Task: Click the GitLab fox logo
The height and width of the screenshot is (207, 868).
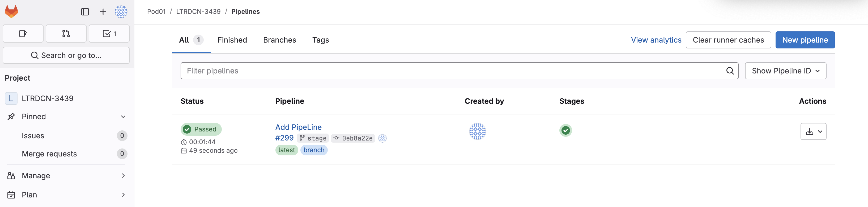Action: click(x=11, y=12)
